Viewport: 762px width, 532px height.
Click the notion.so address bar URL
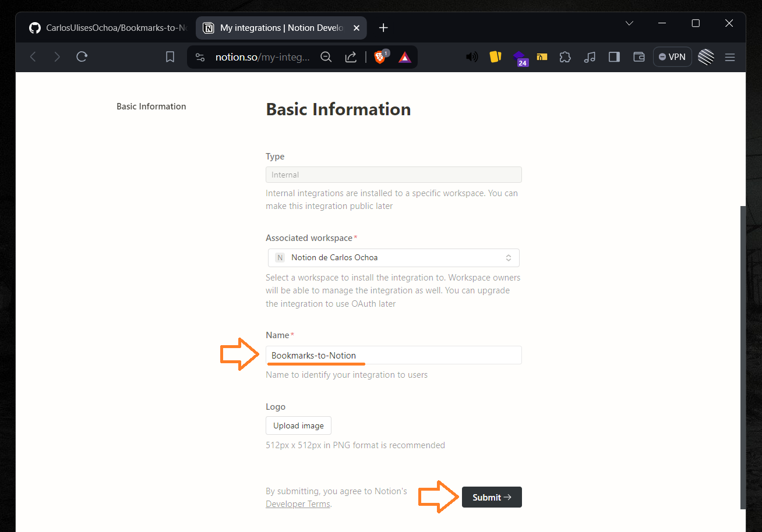coord(262,57)
